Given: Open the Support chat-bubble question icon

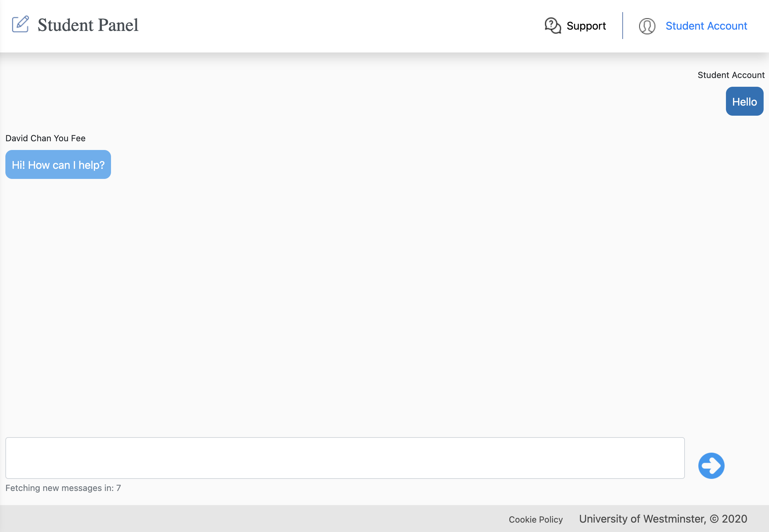Looking at the screenshot, I should [553, 26].
